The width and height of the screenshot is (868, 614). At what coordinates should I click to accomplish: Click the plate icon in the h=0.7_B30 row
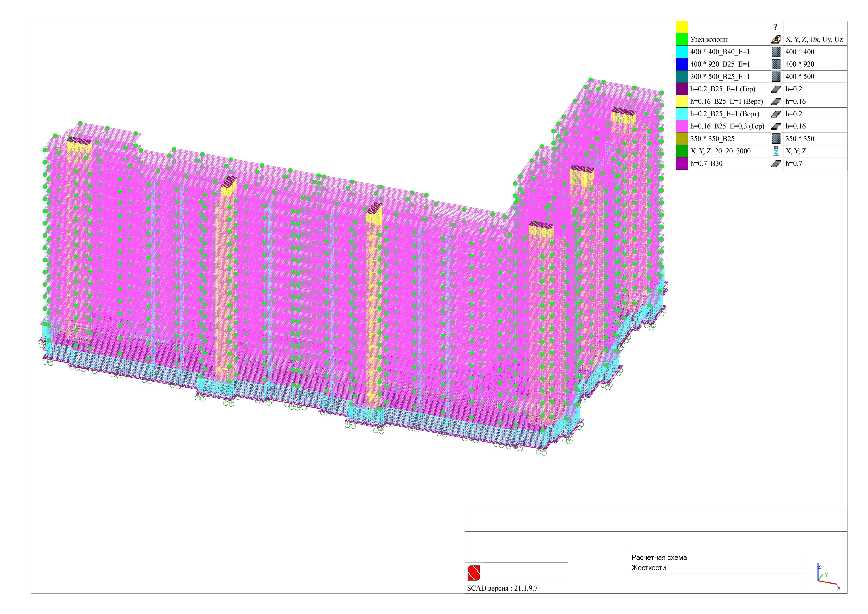tap(776, 163)
